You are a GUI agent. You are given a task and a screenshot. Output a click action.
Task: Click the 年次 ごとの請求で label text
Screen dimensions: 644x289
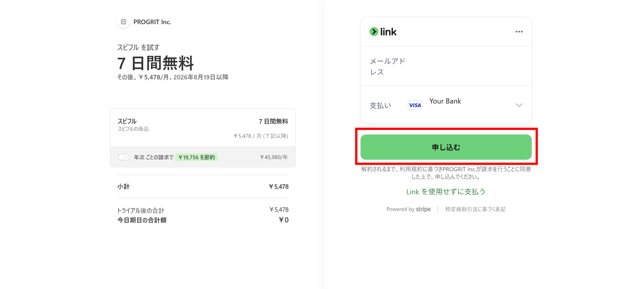154,157
